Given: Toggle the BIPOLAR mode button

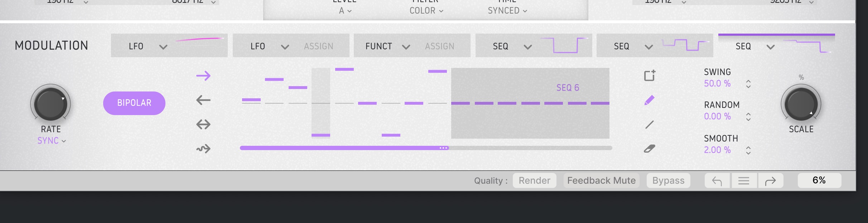Looking at the screenshot, I should [134, 103].
